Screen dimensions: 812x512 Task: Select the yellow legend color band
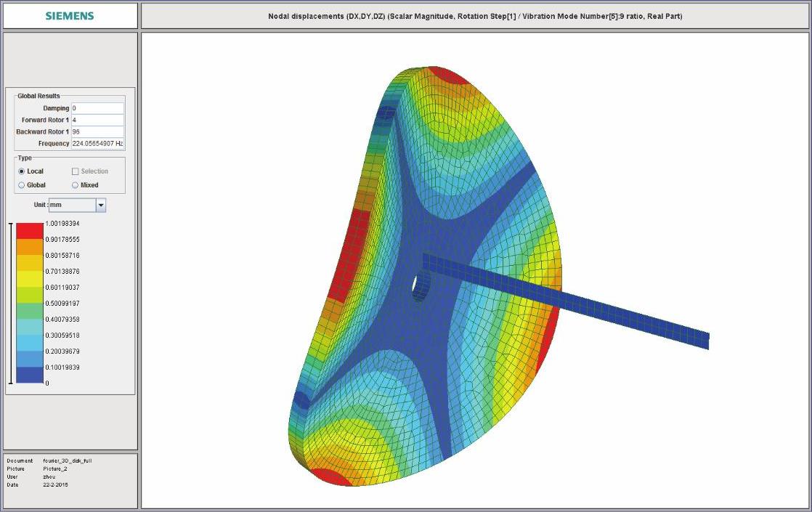(x=31, y=279)
